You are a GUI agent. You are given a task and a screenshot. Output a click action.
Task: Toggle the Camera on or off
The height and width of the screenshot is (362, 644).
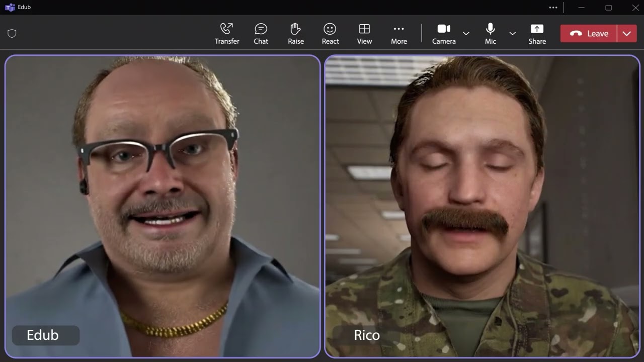(x=444, y=34)
